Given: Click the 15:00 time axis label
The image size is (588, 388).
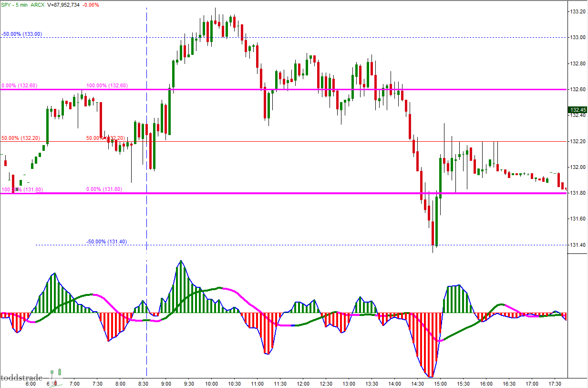Looking at the screenshot, I should coord(440,383).
